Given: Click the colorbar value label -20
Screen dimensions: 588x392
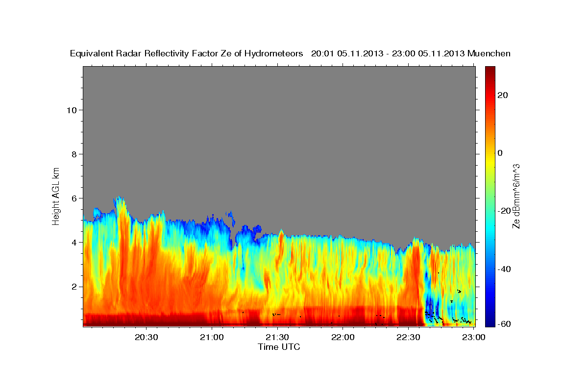Looking at the screenshot, I should tap(503, 211).
